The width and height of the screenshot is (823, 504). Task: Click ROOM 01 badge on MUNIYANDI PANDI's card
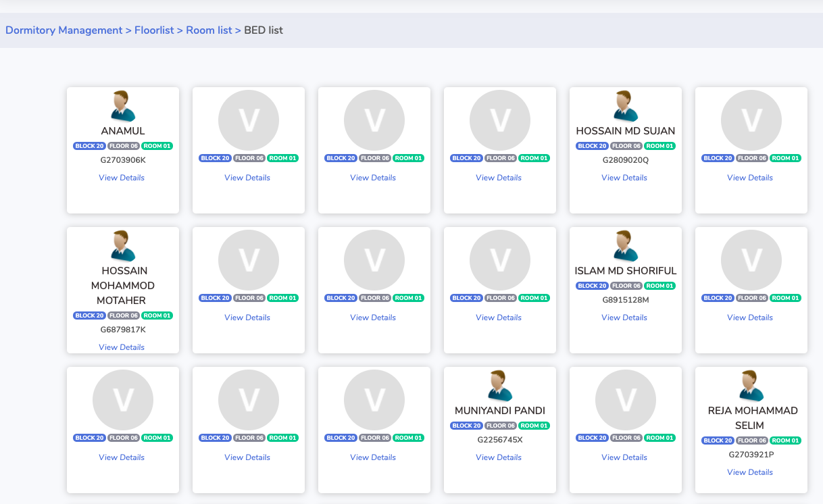(534, 426)
